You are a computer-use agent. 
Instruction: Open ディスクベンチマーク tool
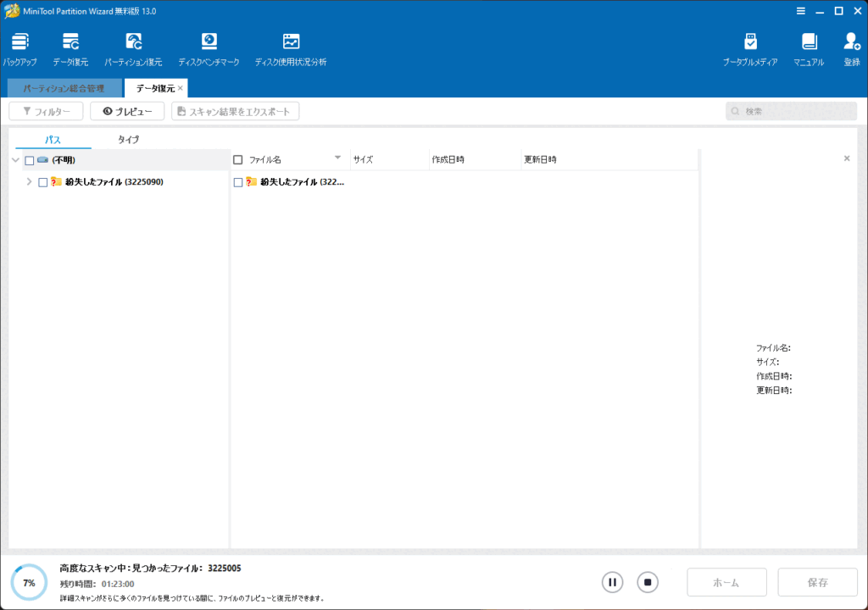click(x=209, y=42)
